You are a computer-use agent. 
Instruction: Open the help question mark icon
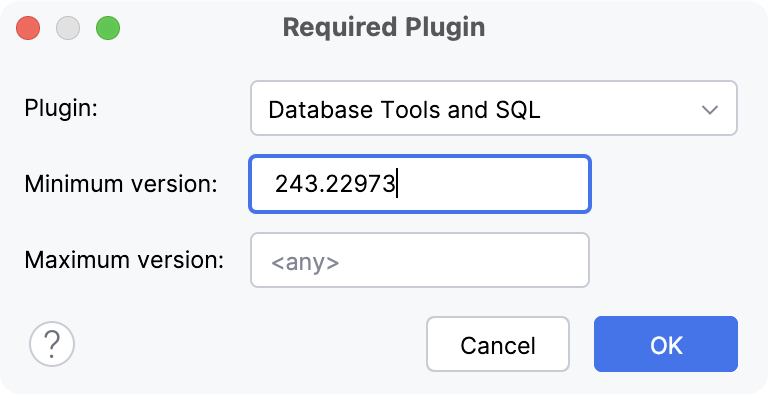tap(52, 344)
